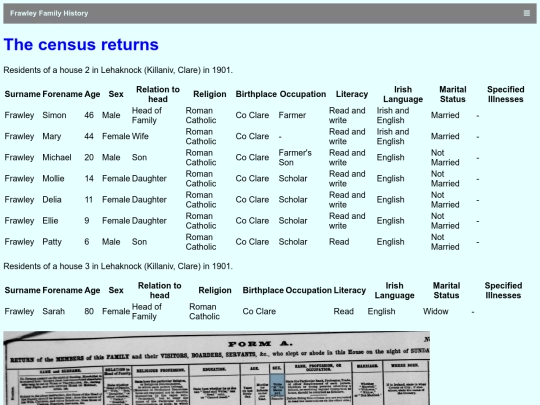
Task: Click the first table's 'Literacy' header
Action: tap(352, 94)
